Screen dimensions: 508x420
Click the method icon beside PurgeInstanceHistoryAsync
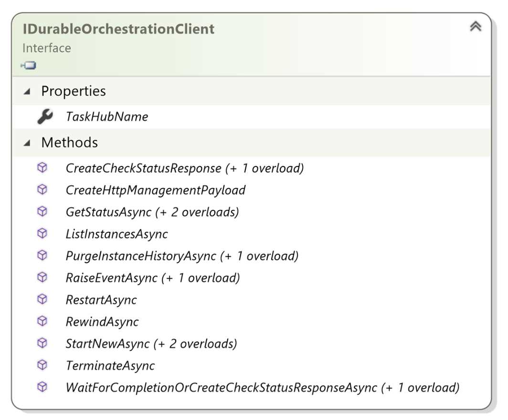pyautogui.click(x=43, y=256)
